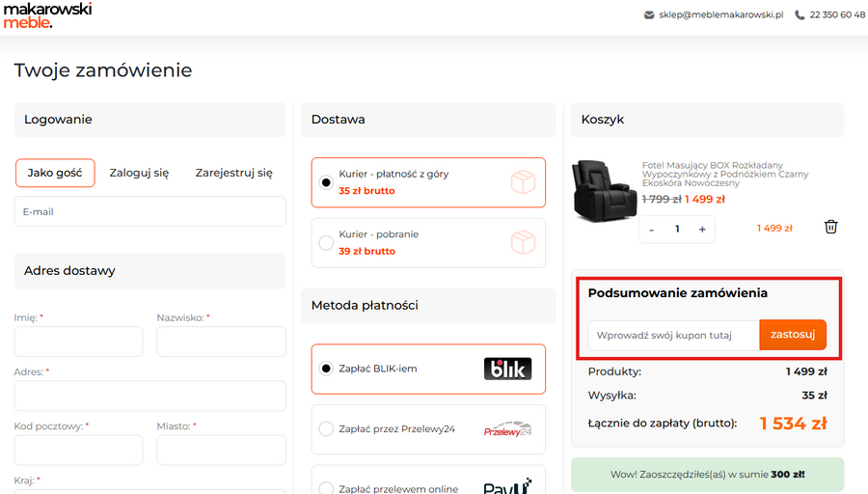
Task: Decrease product quantity with minus button
Action: [x=652, y=230]
